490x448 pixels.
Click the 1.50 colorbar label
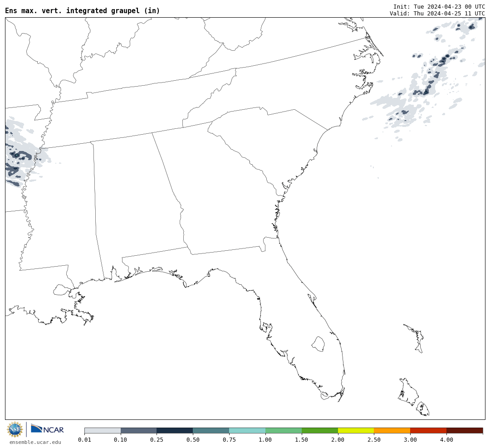[x=302, y=440]
